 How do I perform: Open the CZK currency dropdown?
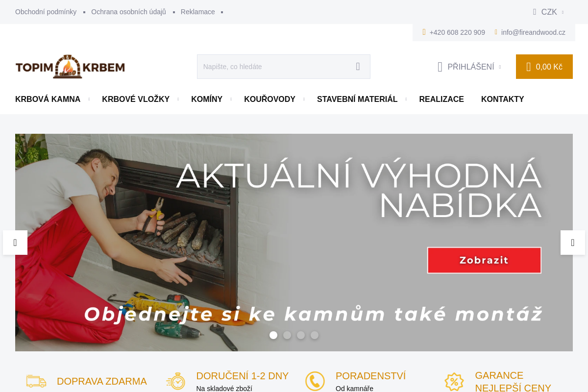pyautogui.click(x=549, y=12)
